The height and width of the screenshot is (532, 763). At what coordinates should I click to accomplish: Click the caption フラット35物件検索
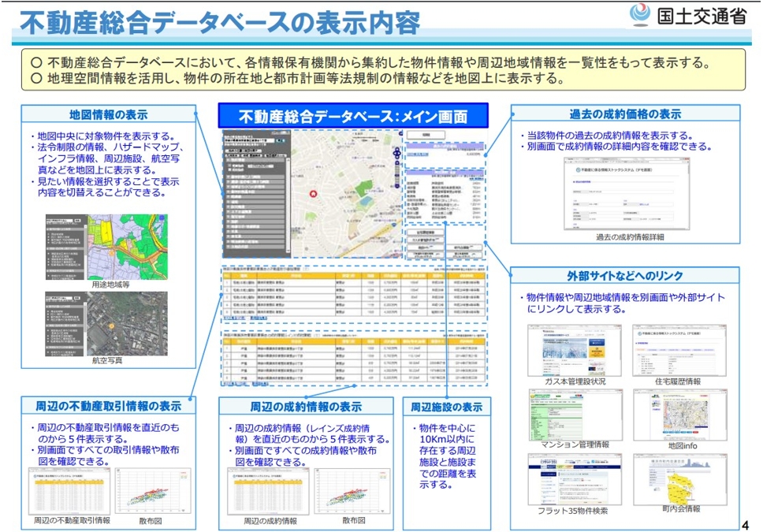(x=574, y=511)
